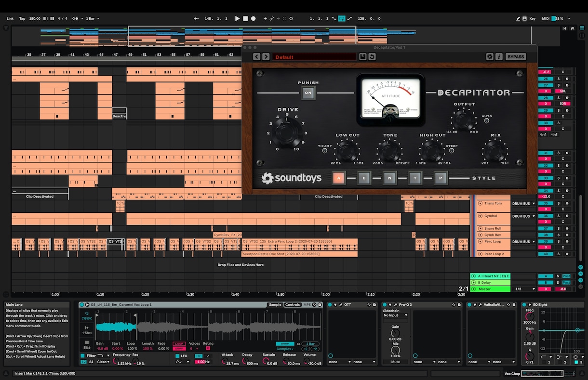Open the MPE tab in the sampler
588x380 pixels.
click(307, 305)
